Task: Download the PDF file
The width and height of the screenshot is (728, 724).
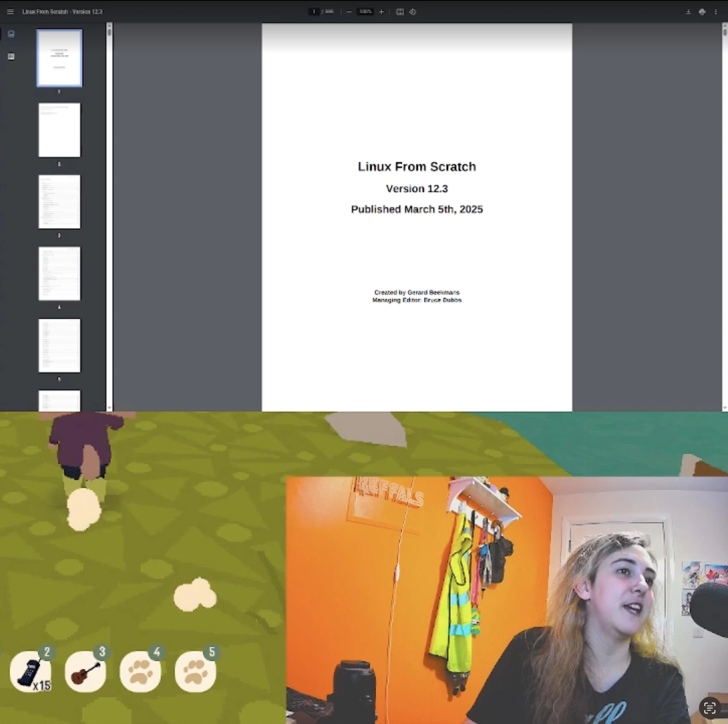Action: (x=688, y=11)
